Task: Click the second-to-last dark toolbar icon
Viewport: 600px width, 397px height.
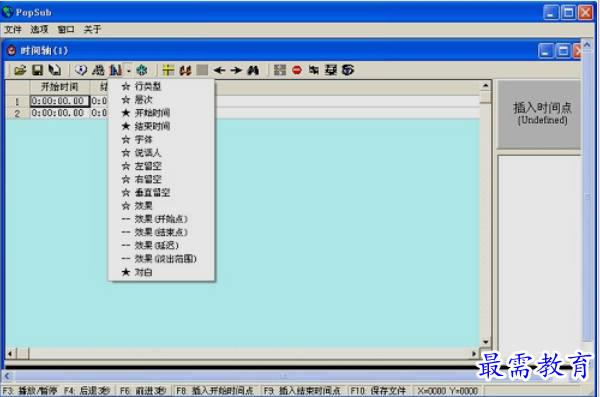Action: tap(331, 70)
